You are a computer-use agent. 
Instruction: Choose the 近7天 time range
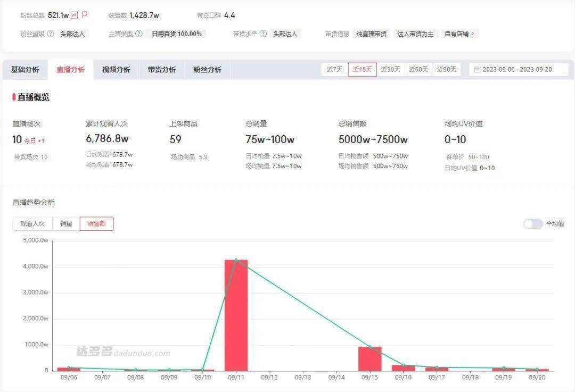tap(334, 70)
